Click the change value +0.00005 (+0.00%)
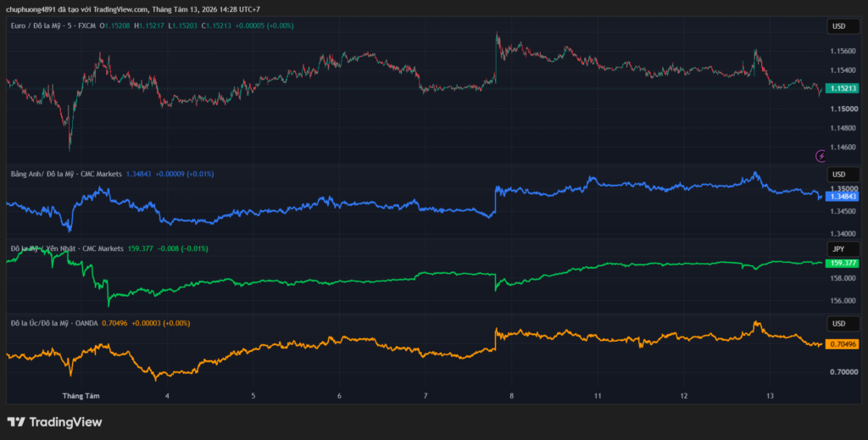Screen dimensions: 868x440 tap(264, 25)
